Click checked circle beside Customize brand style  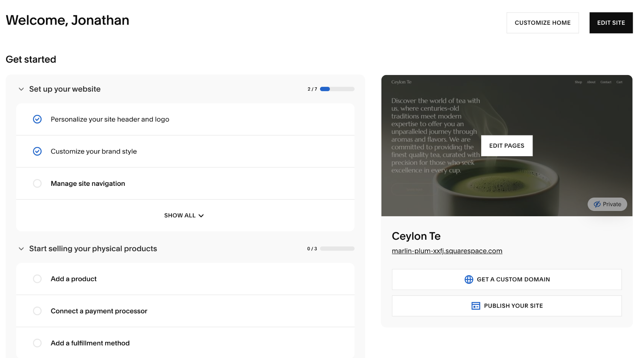(x=37, y=151)
